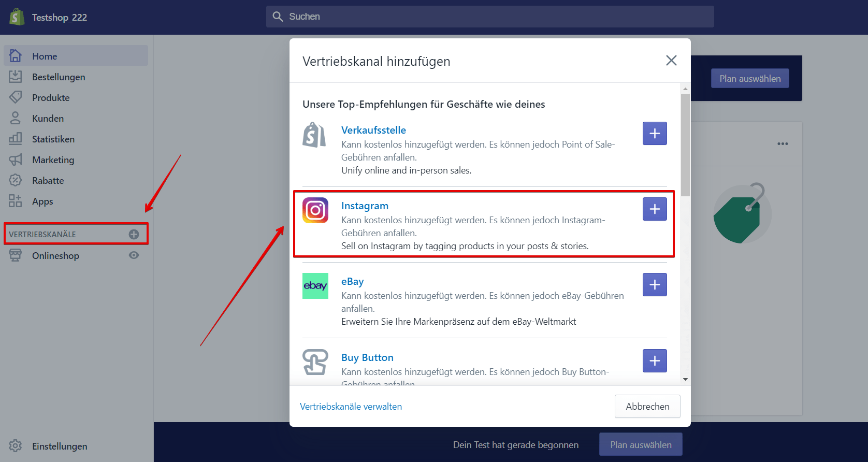Add the Buy Button channel
This screenshot has height=462, width=868.
pos(655,360)
